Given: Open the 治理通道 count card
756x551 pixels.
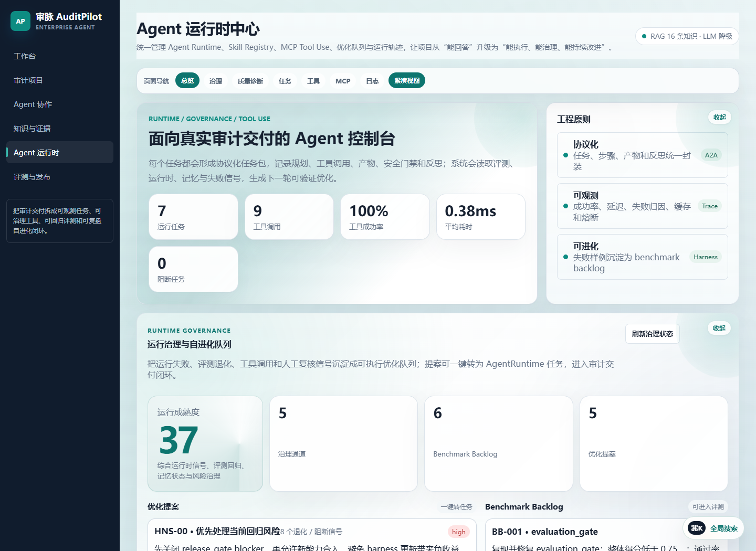Looking at the screenshot, I should pos(343,443).
